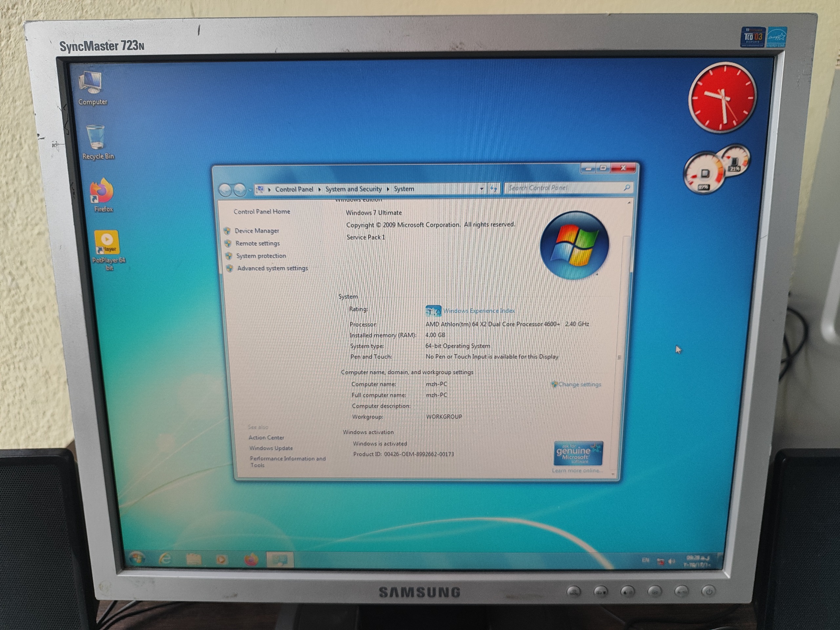The width and height of the screenshot is (840, 630).
Task: Expand the arrow after Control Panel breadcrumb
Action: 319,189
